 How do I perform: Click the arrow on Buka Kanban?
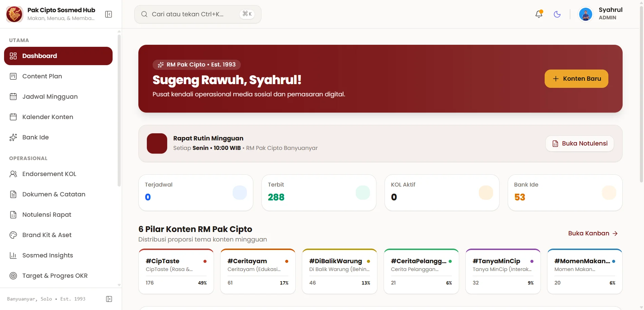click(x=615, y=233)
